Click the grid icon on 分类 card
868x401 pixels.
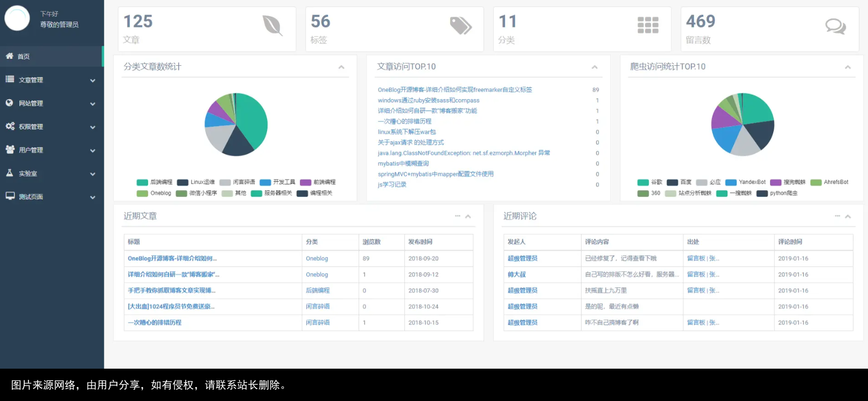tap(648, 25)
